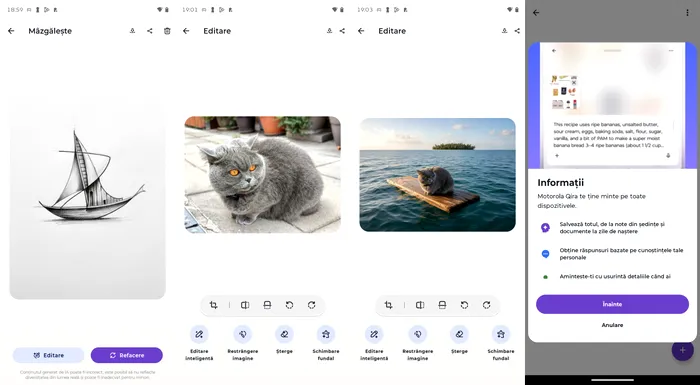Tap the 'Salvează totul' feature text
This screenshot has height=385, width=700.
[x=612, y=228]
